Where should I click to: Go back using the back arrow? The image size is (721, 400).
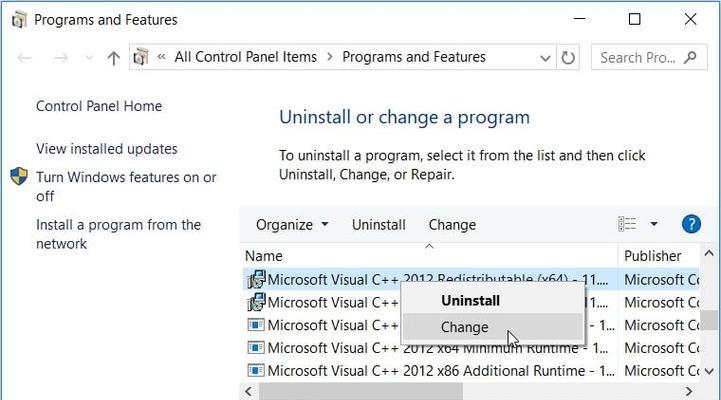24,58
